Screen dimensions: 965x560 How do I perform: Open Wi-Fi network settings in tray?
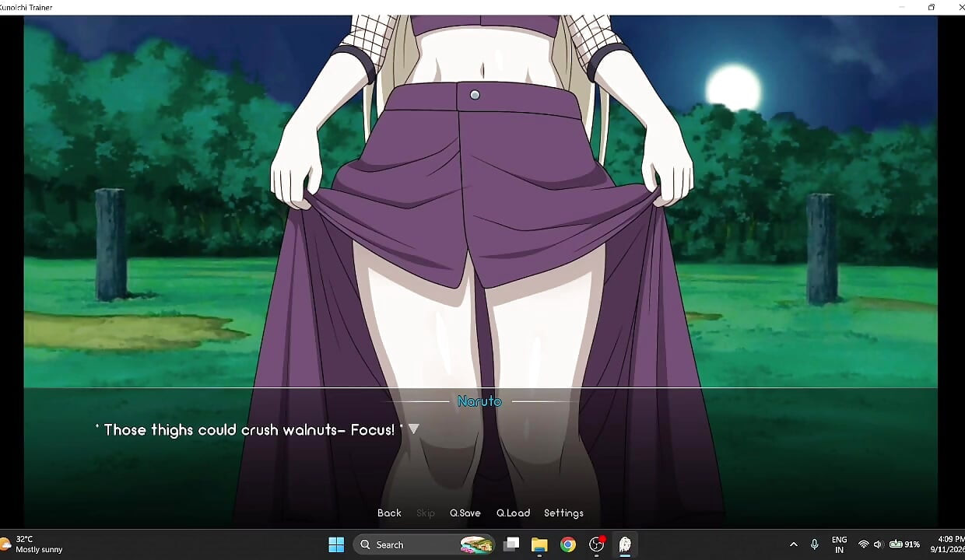(x=863, y=544)
